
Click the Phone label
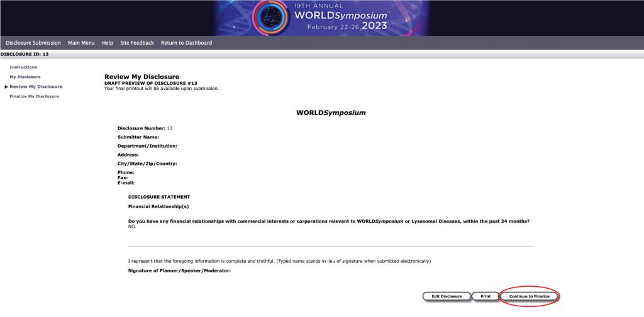[x=126, y=172]
